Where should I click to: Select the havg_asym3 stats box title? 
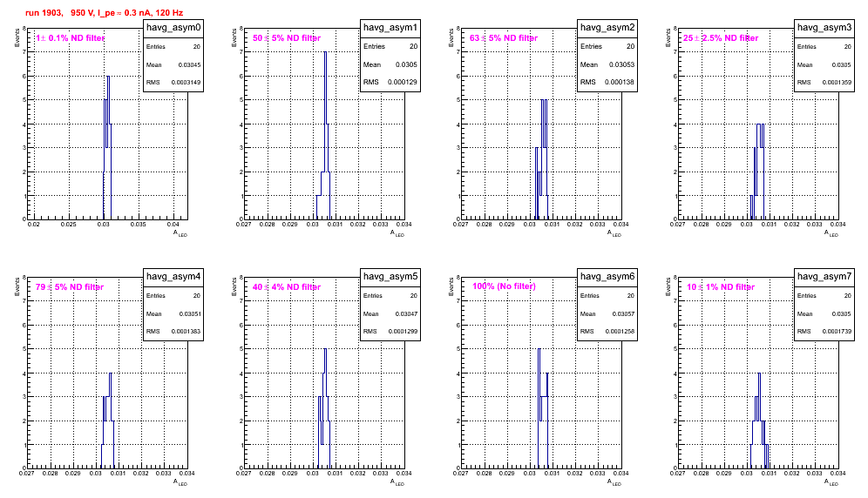[x=824, y=28]
